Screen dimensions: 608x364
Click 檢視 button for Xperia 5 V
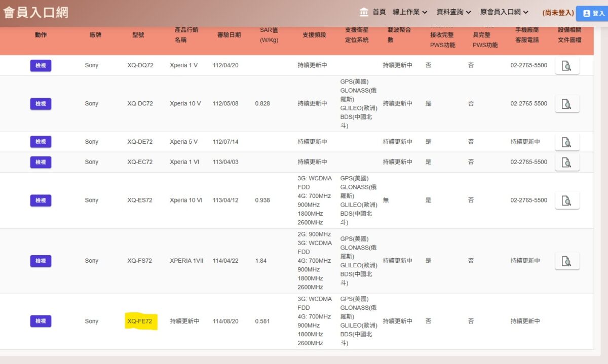pos(41,142)
